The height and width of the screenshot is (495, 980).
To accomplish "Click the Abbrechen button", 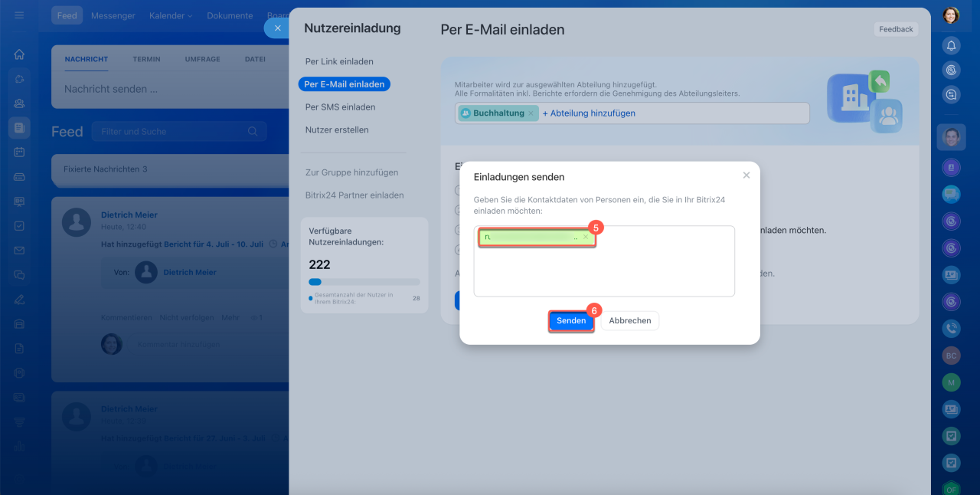I will tap(630, 321).
